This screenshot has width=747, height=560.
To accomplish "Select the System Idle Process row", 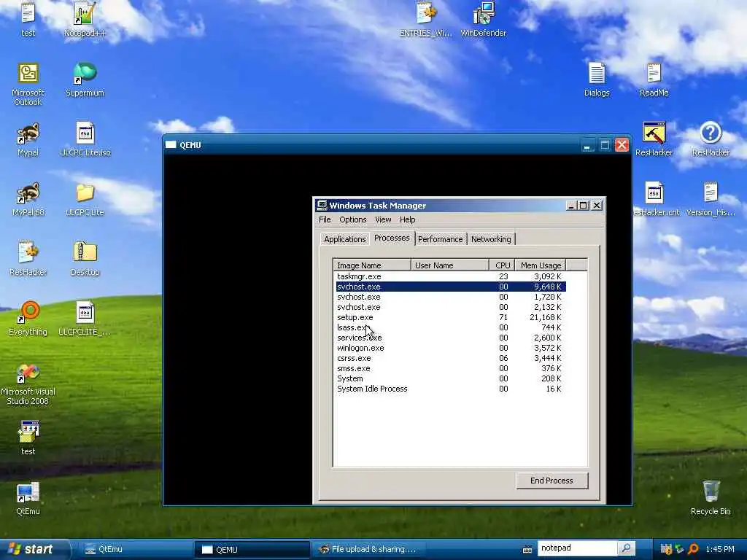I will 451,389.
